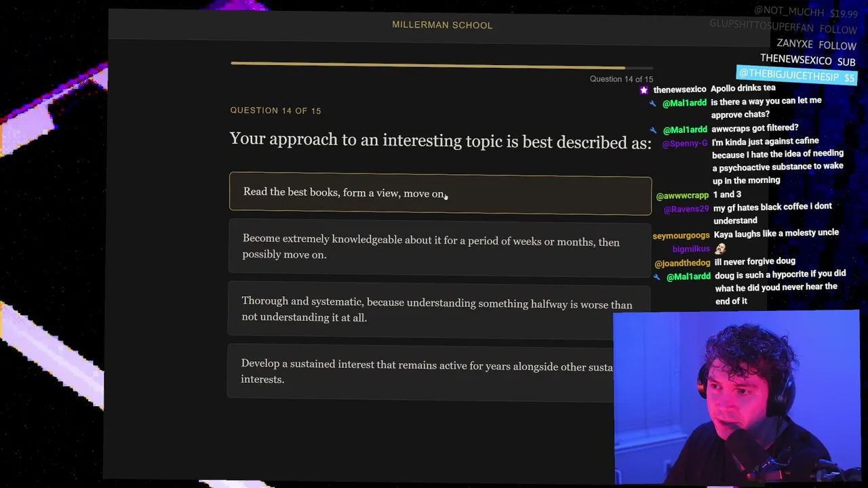This screenshot has width=868, height=488.
Task: Click GLUPSHITTOSUPERFAN FOLLOW alert
Action: (x=783, y=27)
